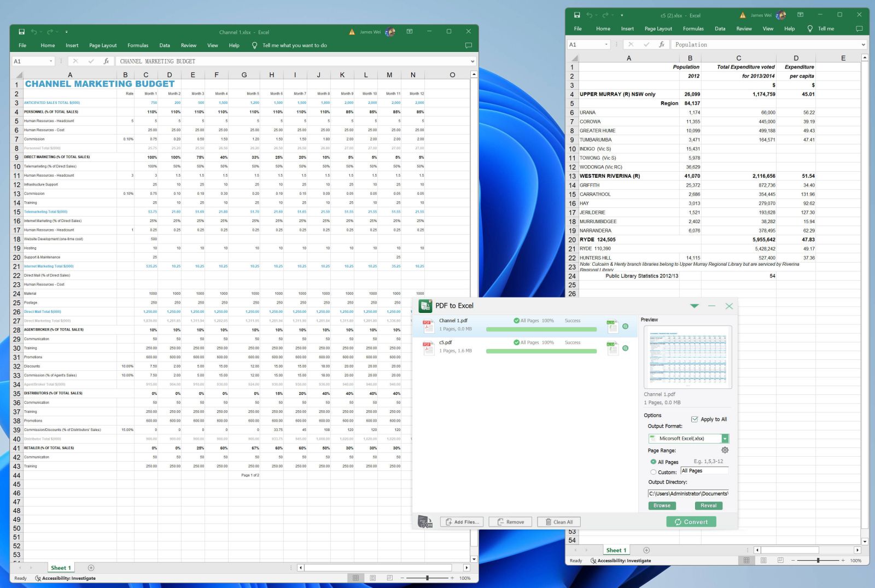
Task: Open Customize Quick Access Toolbar in Channel 1.xlsx
Action: (67, 32)
